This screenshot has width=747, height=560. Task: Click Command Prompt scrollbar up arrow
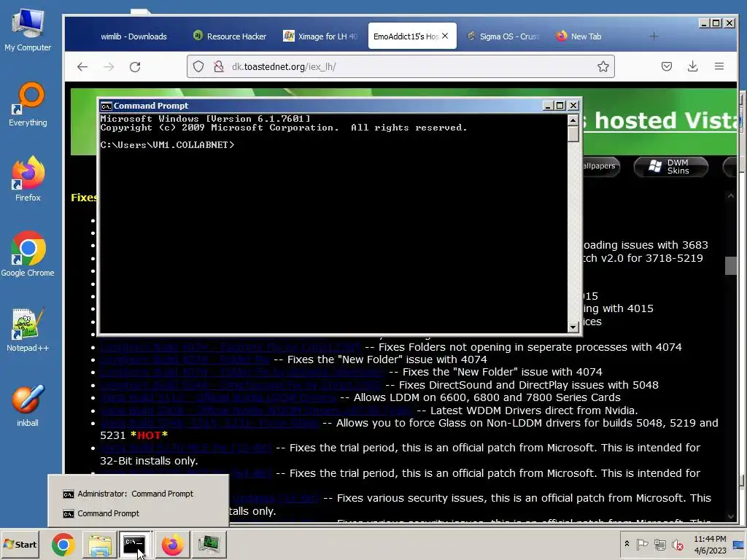point(573,120)
